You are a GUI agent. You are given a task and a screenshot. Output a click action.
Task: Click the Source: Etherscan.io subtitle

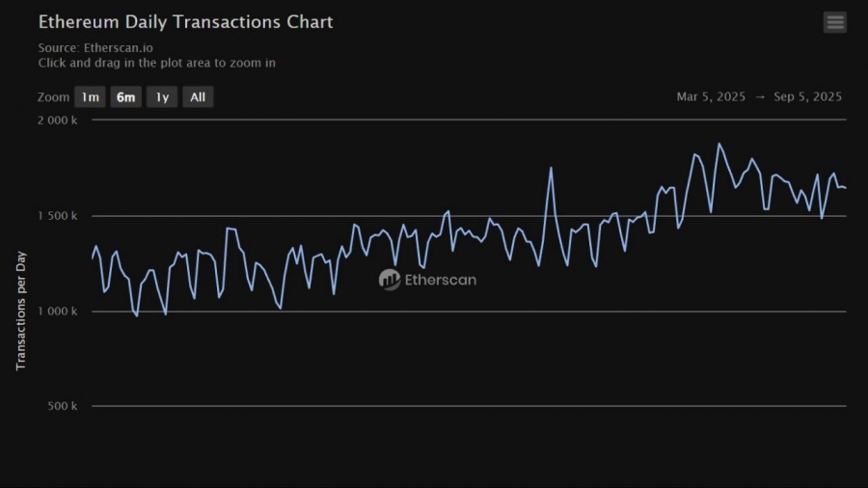click(x=95, y=47)
